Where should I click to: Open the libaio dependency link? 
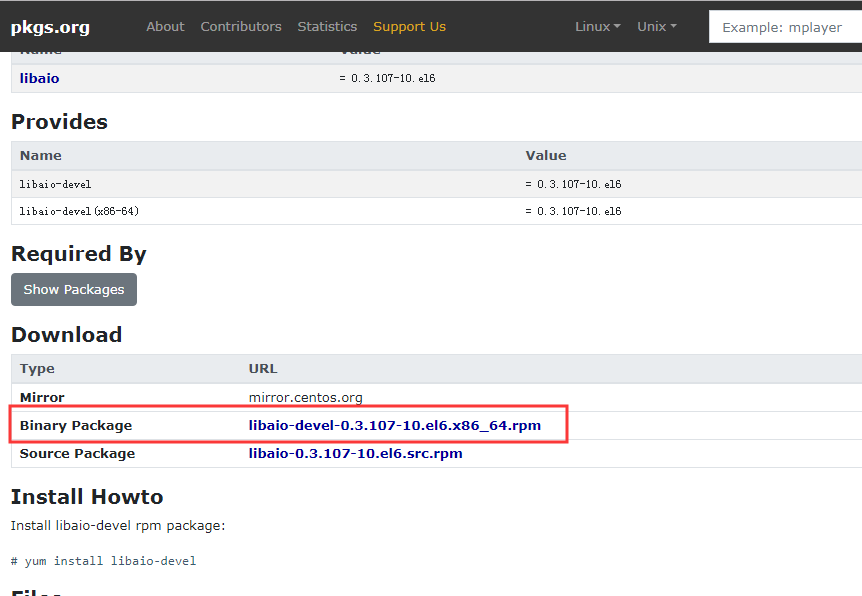[39, 78]
